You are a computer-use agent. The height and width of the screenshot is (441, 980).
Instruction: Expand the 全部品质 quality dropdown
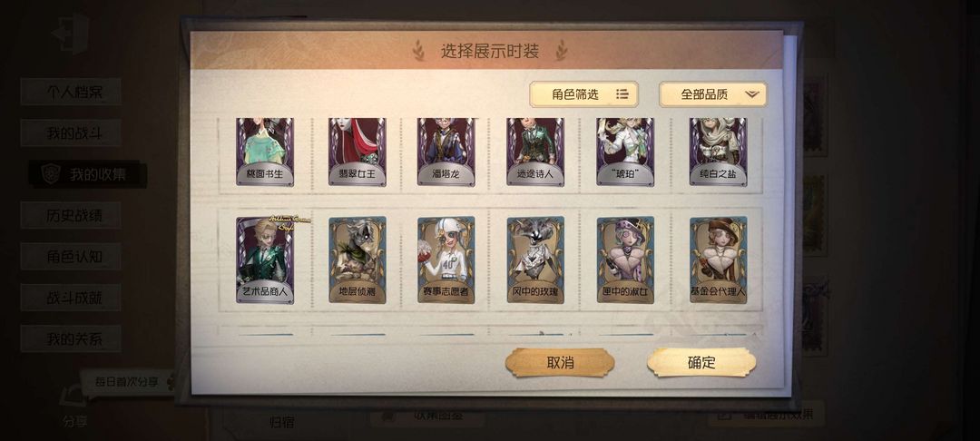713,94
